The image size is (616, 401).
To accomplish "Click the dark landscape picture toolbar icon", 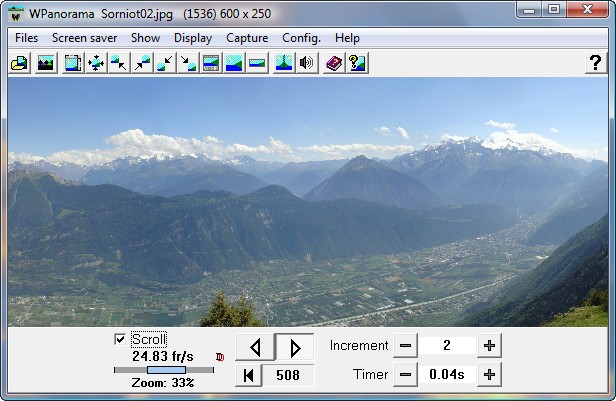I will click(46, 63).
